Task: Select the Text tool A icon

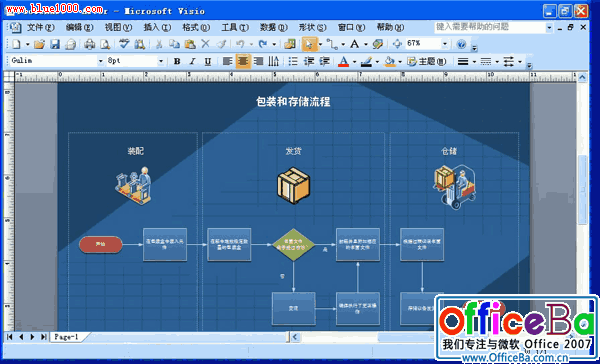Action: (x=355, y=44)
